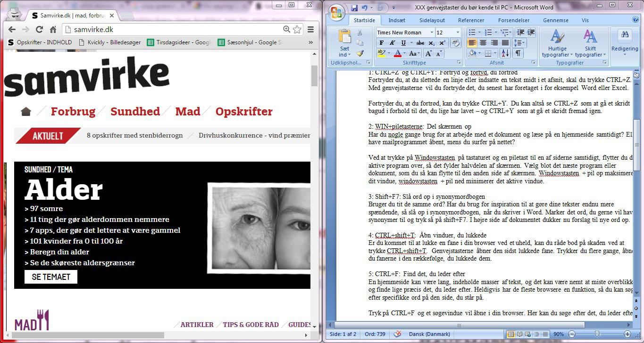Bookmark page with the star icon
The image size is (644, 343).
(x=297, y=29)
